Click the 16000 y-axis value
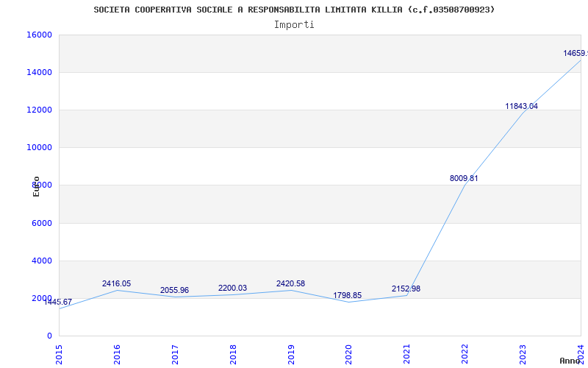Viewport: 588px width, 368px height. (x=39, y=35)
